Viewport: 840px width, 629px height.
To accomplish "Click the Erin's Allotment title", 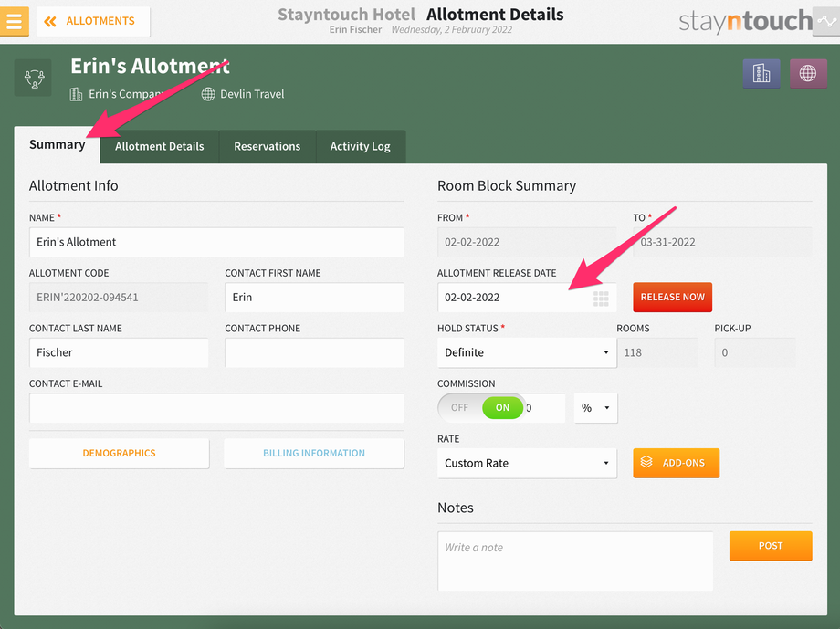I will [150, 67].
